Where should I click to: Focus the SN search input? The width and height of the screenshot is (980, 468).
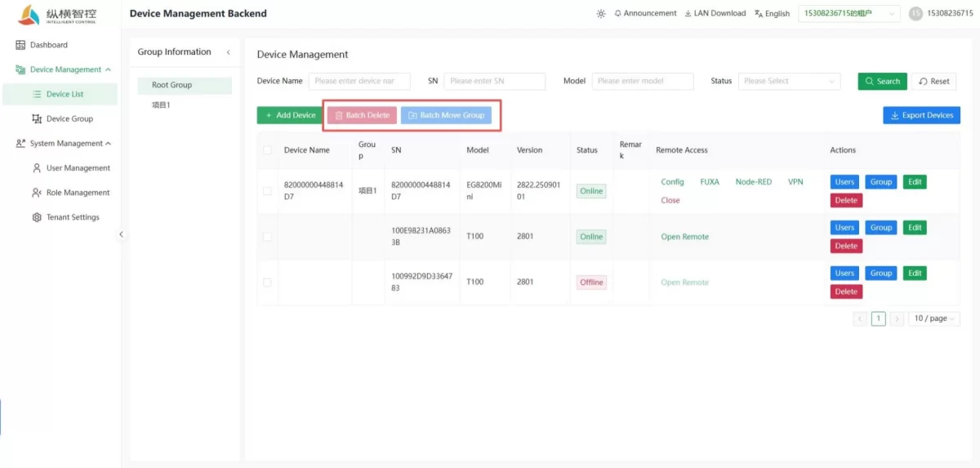click(x=494, y=81)
